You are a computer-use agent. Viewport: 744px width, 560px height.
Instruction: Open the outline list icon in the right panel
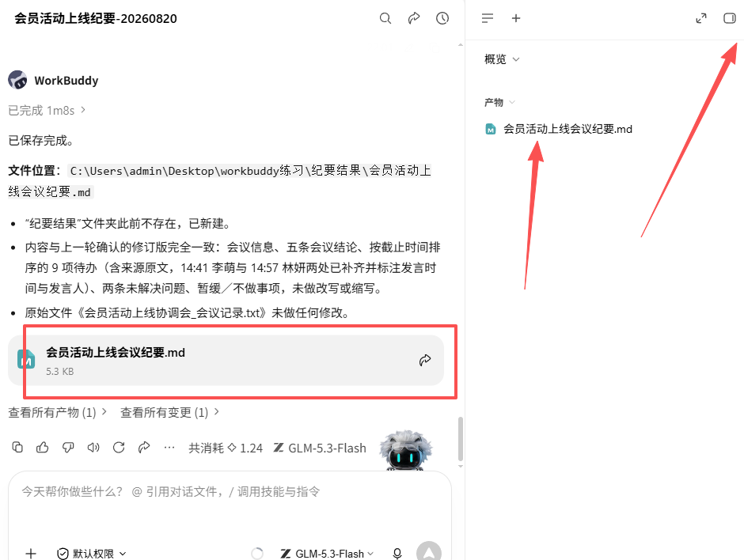click(488, 18)
